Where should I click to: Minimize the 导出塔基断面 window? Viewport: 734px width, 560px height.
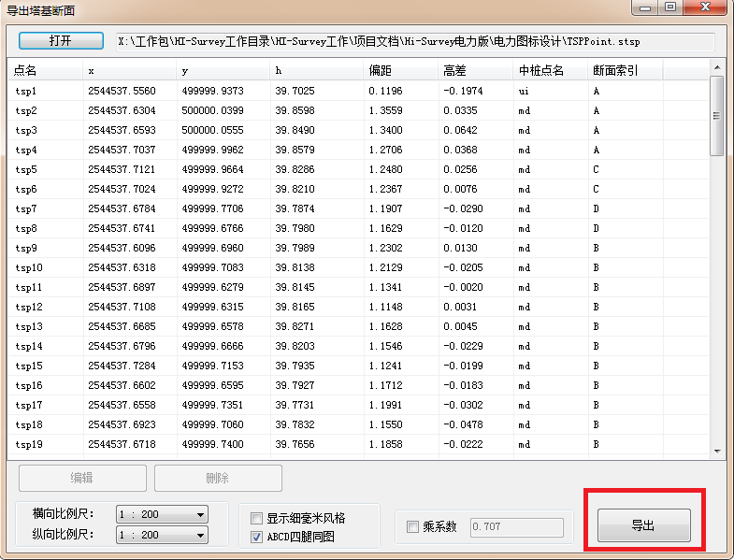645,7
